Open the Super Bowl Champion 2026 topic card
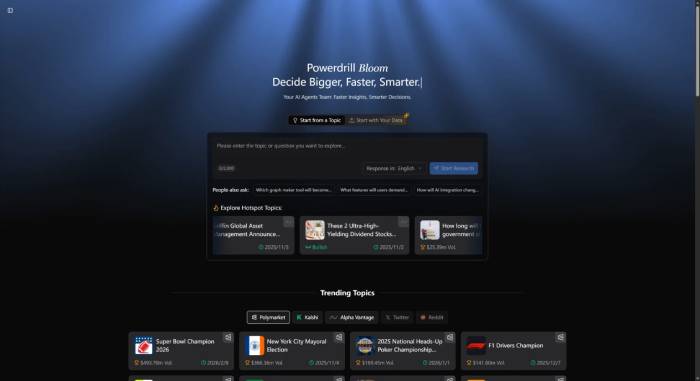Screen dimensions: 700x381 point(181,351)
